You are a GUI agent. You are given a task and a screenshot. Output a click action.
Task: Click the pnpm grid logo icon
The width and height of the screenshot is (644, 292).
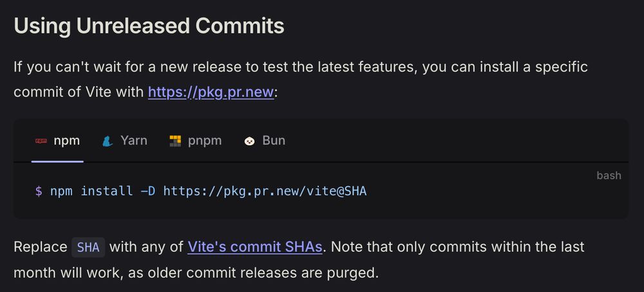click(175, 141)
